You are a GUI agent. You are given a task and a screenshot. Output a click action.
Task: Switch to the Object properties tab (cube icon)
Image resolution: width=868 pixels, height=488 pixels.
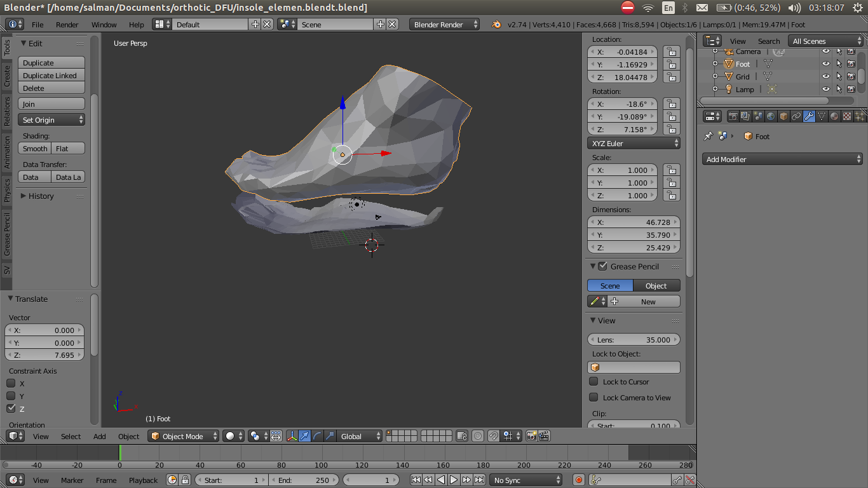click(783, 116)
